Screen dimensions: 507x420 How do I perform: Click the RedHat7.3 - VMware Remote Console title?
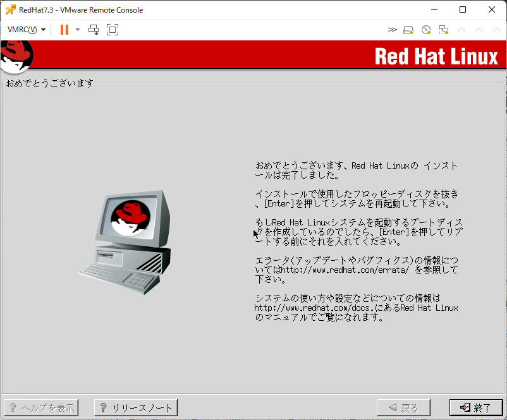(x=81, y=10)
